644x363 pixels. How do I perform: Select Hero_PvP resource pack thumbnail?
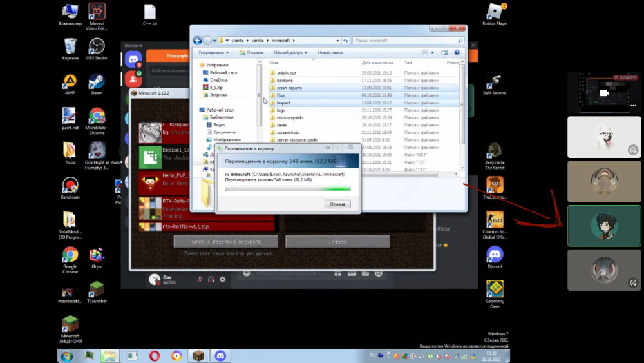(150, 182)
